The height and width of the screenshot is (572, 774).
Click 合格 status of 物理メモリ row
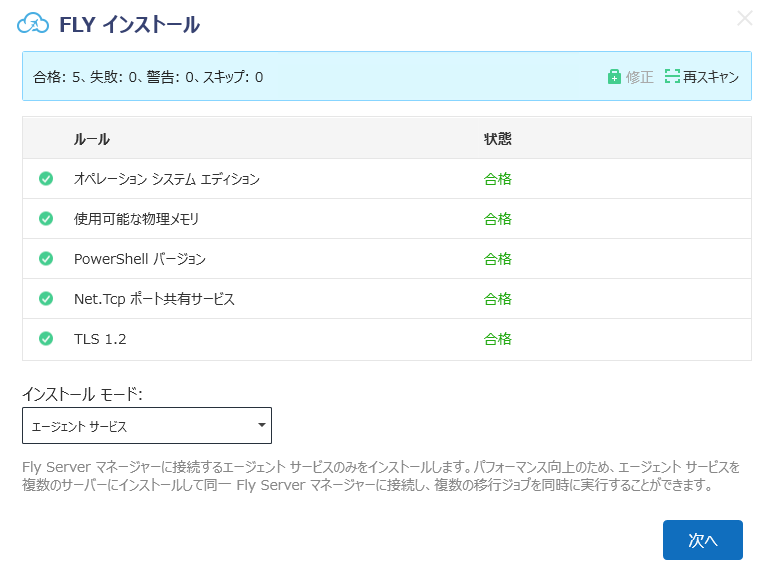pos(498,219)
